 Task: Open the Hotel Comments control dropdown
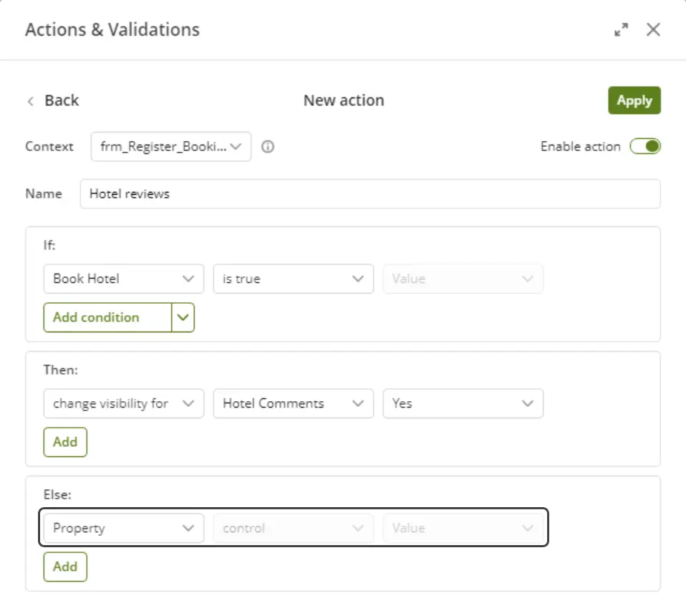point(293,403)
